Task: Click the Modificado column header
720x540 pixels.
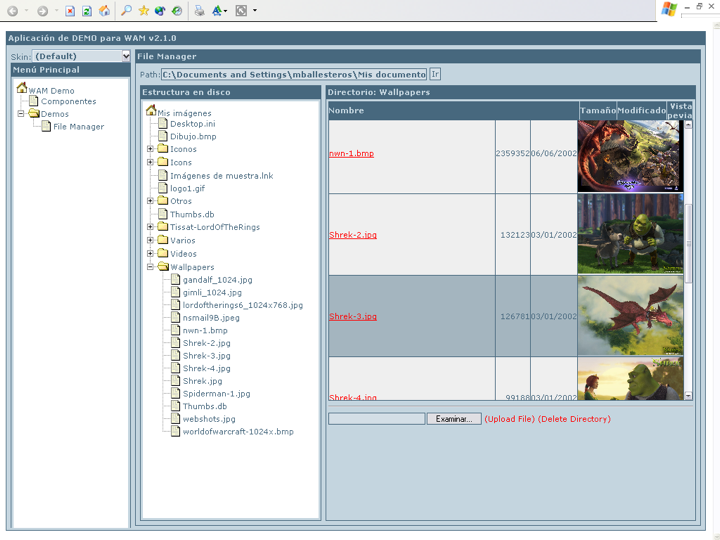Action: [x=641, y=110]
